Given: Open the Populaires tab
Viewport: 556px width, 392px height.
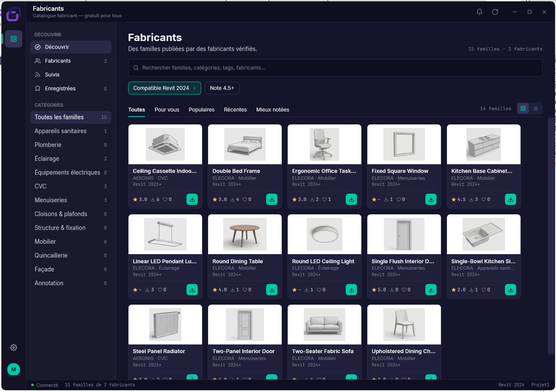Looking at the screenshot, I should [x=202, y=110].
